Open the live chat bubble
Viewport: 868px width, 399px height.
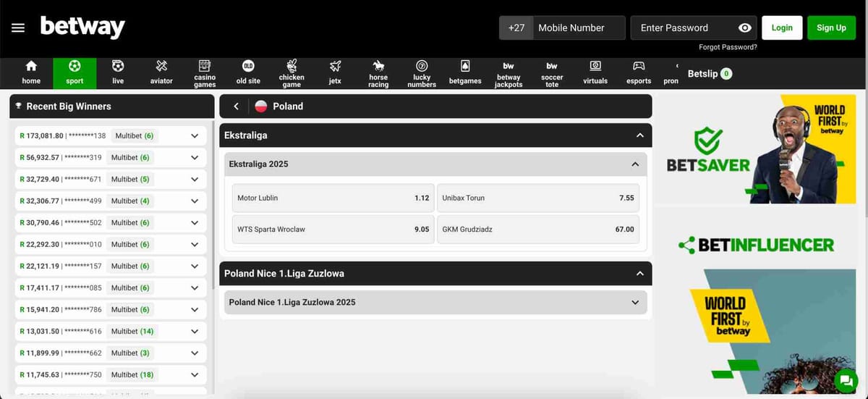(x=845, y=380)
